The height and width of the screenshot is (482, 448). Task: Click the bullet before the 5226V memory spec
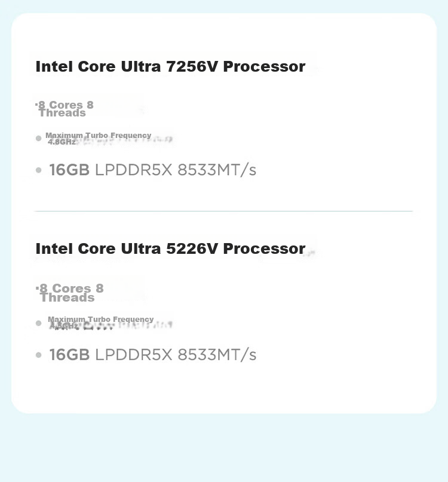coord(38,355)
